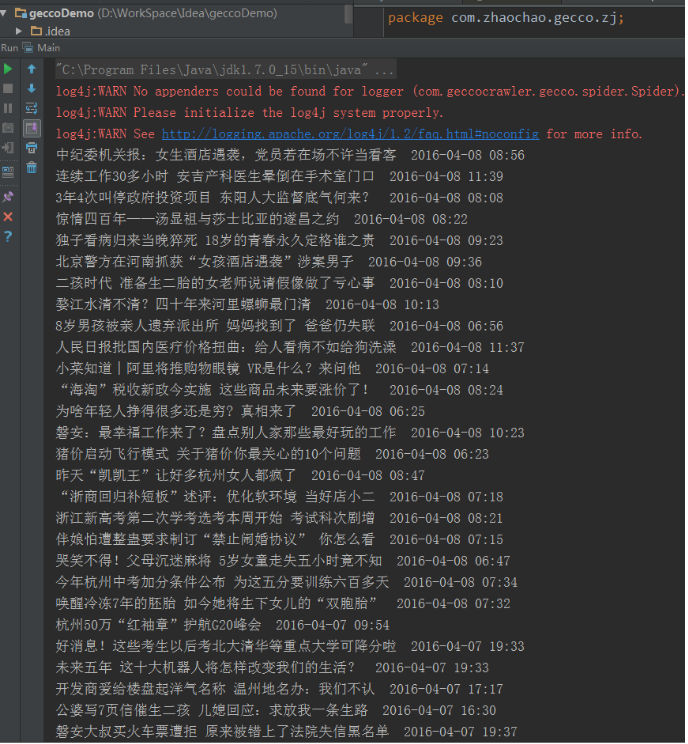This screenshot has height=744, width=688.
Task: Click the package com.zhaochao.gecco.zj line in the editor
Action: click(506, 18)
